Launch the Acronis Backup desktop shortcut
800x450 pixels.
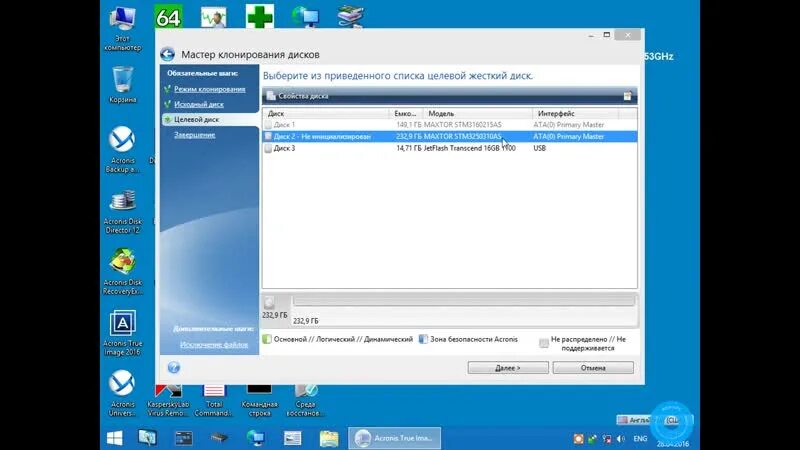[122, 149]
